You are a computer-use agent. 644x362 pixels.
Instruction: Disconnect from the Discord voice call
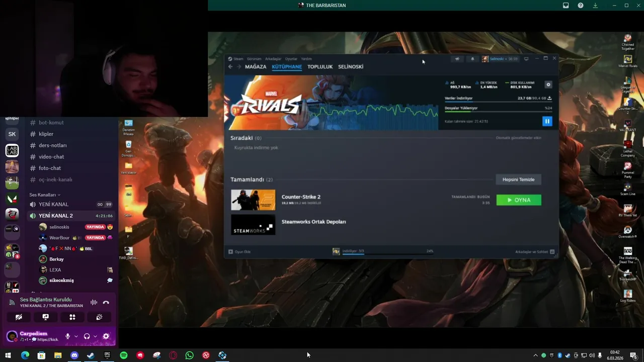pyautogui.click(x=106, y=302)
